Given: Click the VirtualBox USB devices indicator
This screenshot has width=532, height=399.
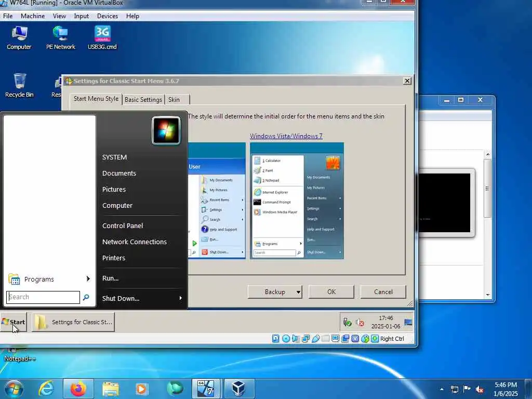Looking at the screenshot, I should [x=316, y=339].
